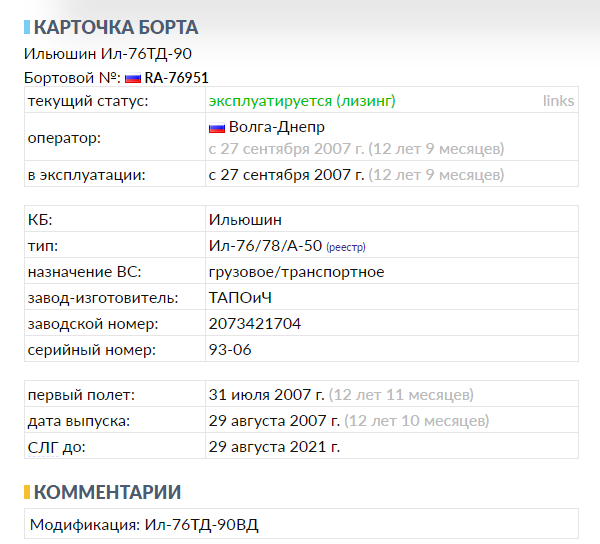This screenshot has width=600, height=544.
Task: Click the manufacturer value ТАПОиЧ
Action: pos(240,298)
